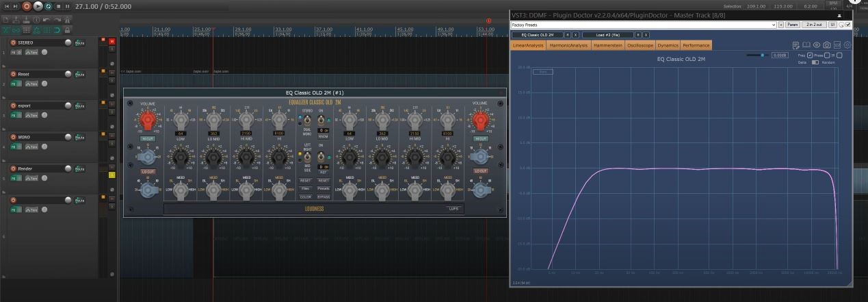Take a snapshot with the camera icon
This screenshot has height=302, width=868.
tap(827, 45)
